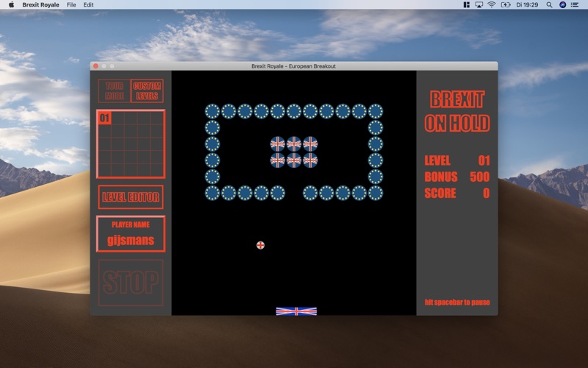The image size is (588, 368).
Task: Click 'hit spacebar to pause' hint
Action: (x=457, y=302)
